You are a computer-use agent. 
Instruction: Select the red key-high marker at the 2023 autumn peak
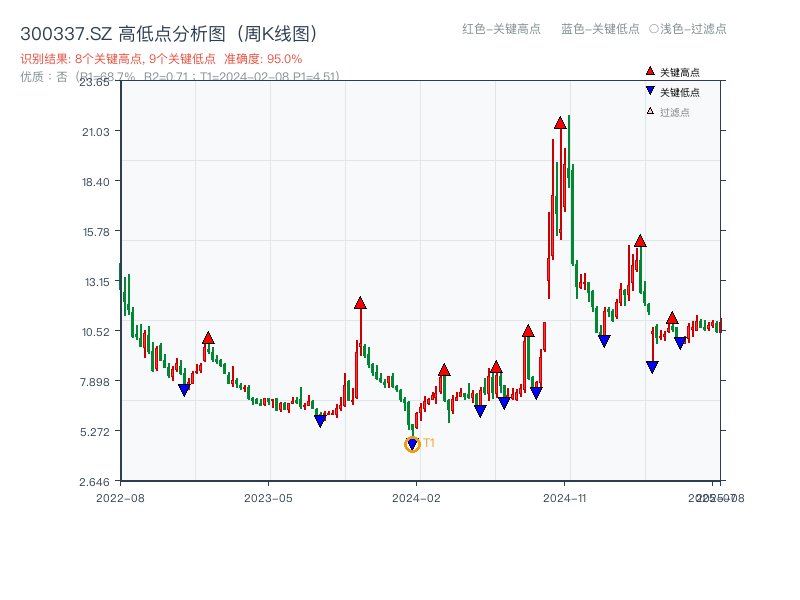click(x=360, y=303)
